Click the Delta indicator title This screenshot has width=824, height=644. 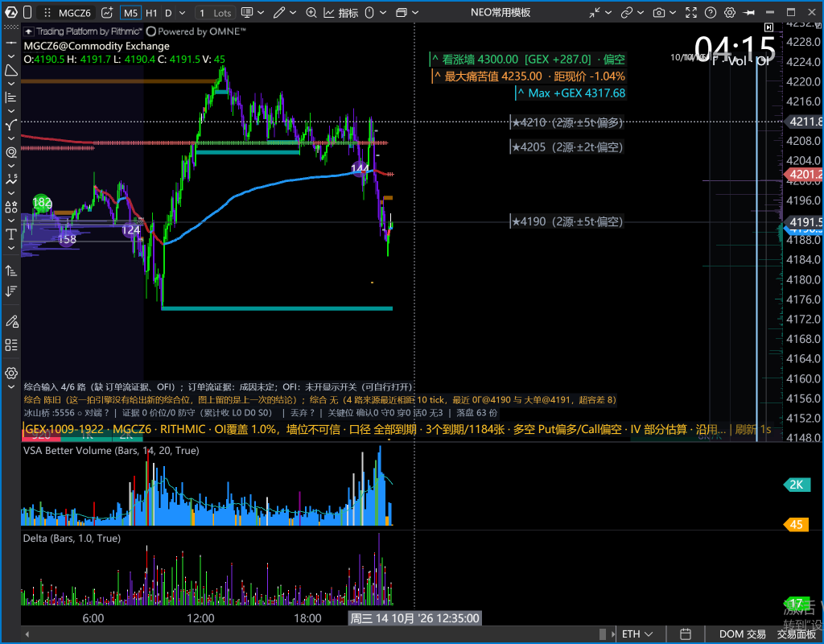pos(72,539)
